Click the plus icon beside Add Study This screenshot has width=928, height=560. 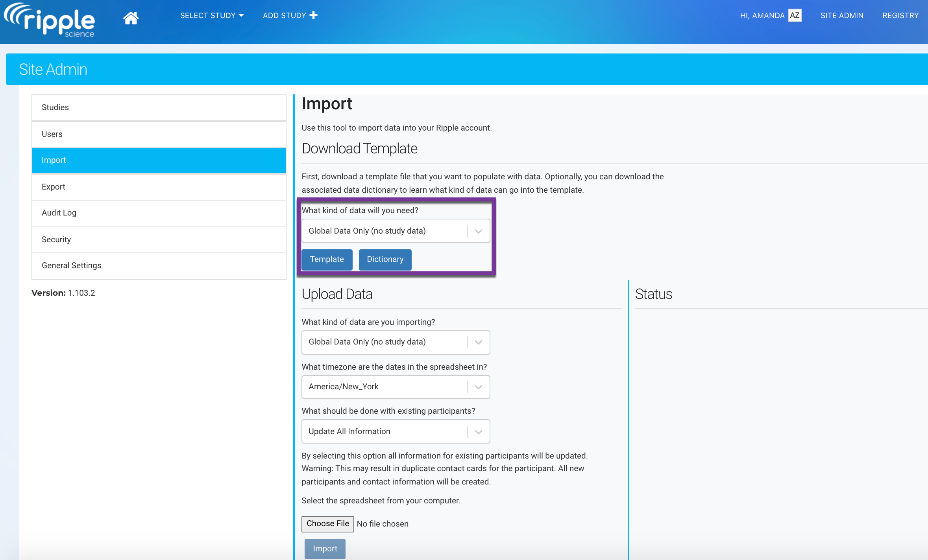314,15
